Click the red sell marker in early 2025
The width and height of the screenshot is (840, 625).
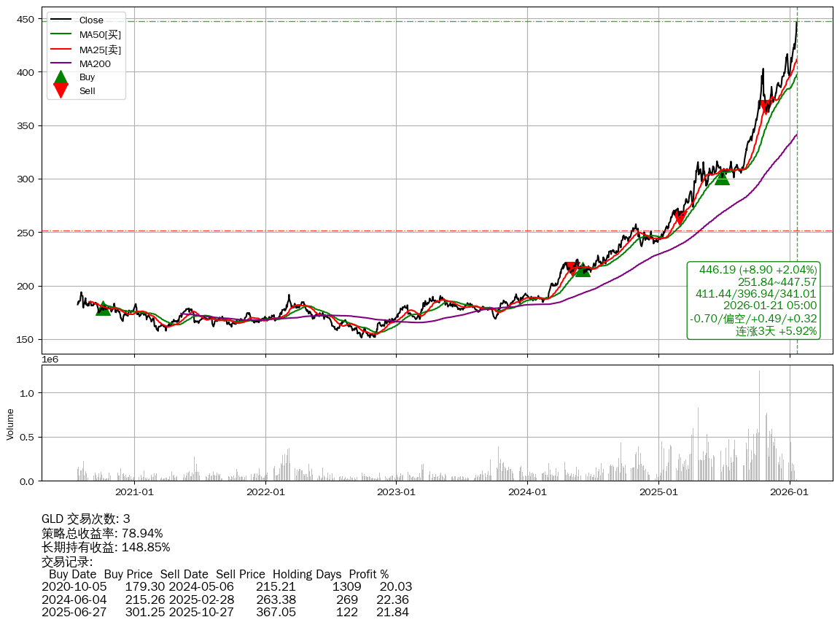pos(680,217)
